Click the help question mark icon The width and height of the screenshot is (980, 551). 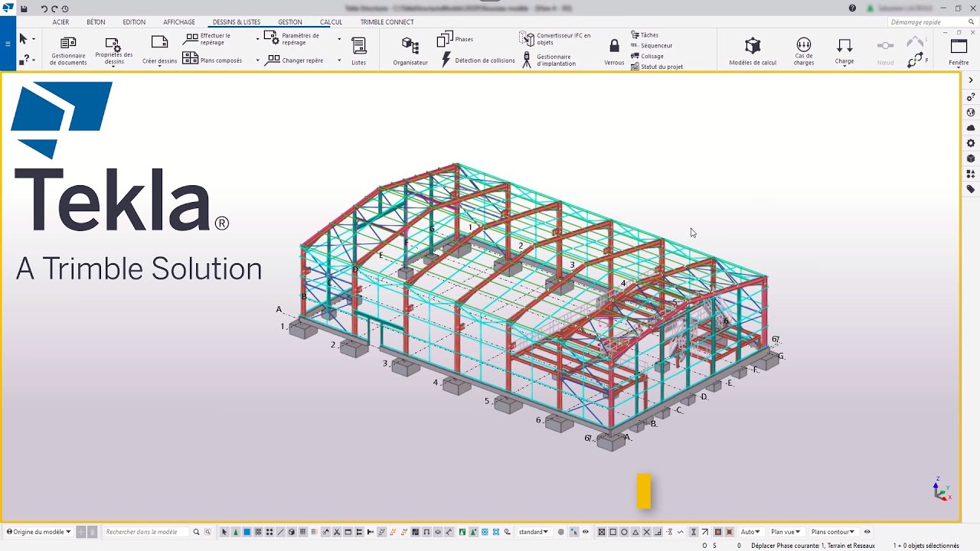pyautogui.click(x=853, y=8)
